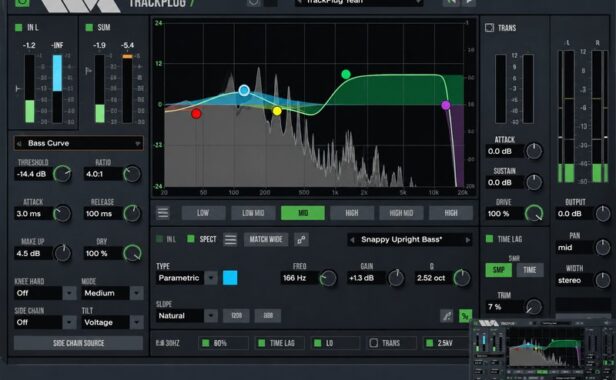The height and width of the screenshot is (380, 616).
Task: Open the hamburger menu beside the LOW band button
Action: point(163,213)
